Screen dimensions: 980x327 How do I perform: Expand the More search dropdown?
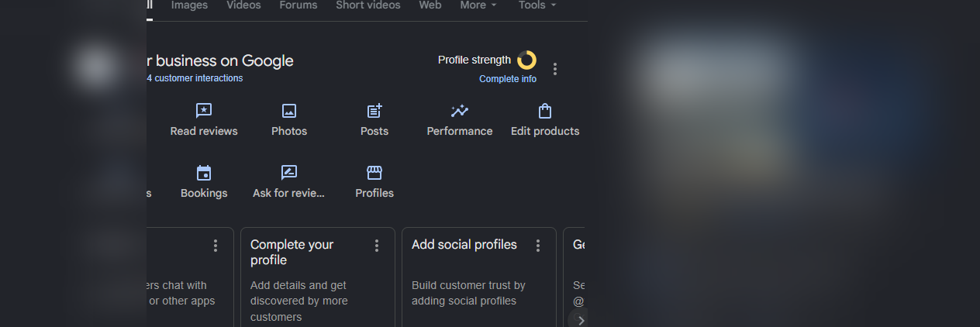(478, 5)
